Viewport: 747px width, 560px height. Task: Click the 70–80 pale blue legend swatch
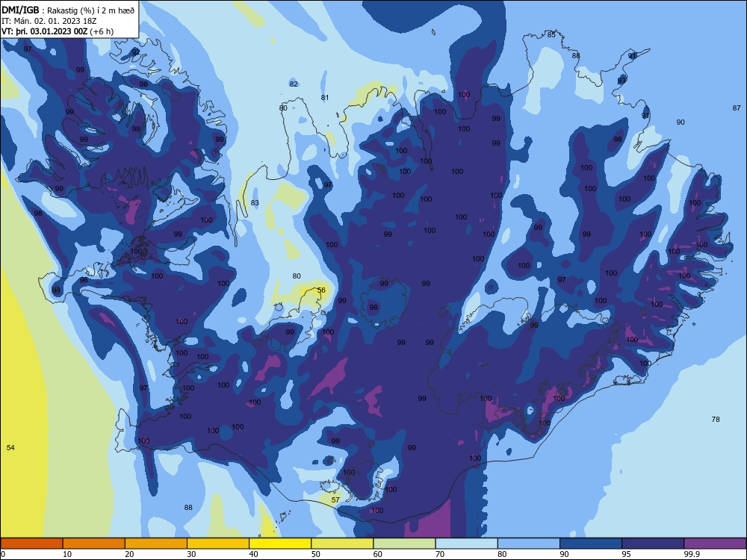click(466, 544)
